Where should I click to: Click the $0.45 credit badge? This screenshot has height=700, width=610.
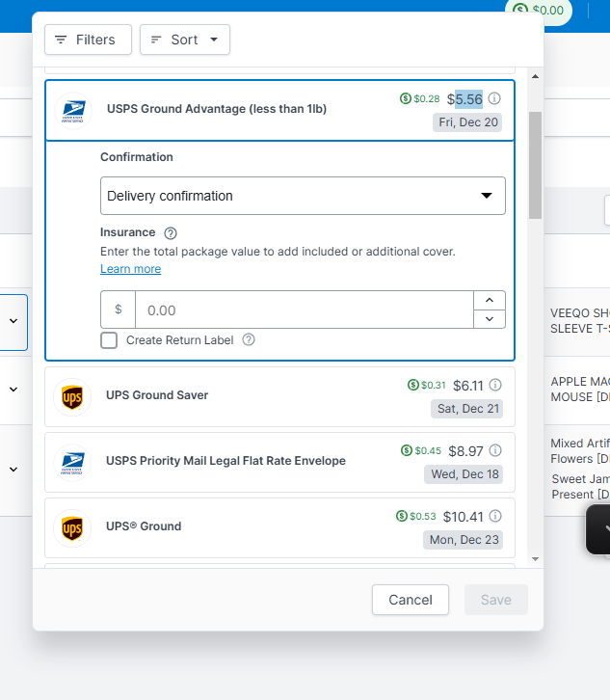pyautogui.click(x=421, y=450)
